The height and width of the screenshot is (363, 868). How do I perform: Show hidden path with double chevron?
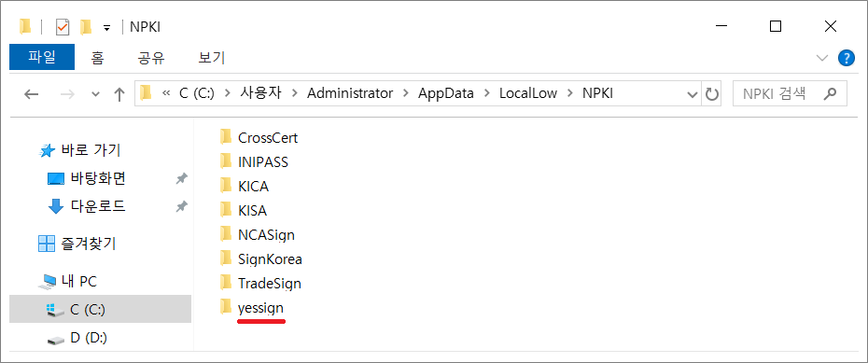[165, 94]
